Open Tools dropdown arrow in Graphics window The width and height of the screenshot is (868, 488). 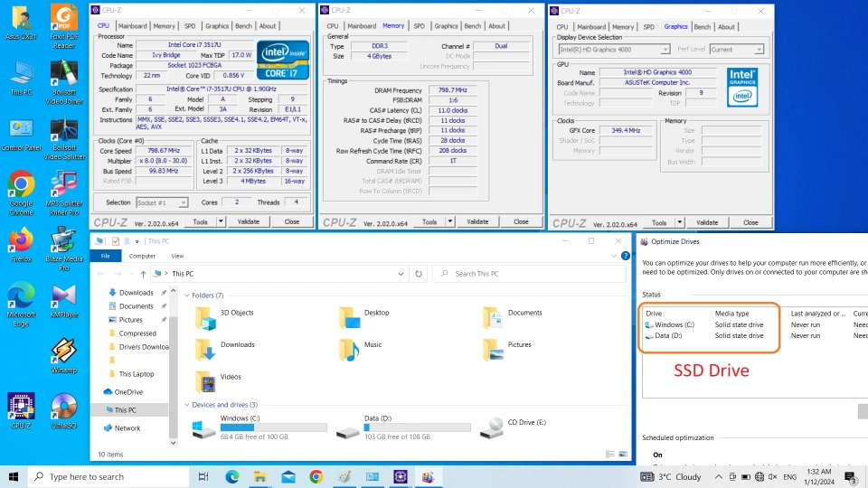pyautogui.click(x=679, y=222)
